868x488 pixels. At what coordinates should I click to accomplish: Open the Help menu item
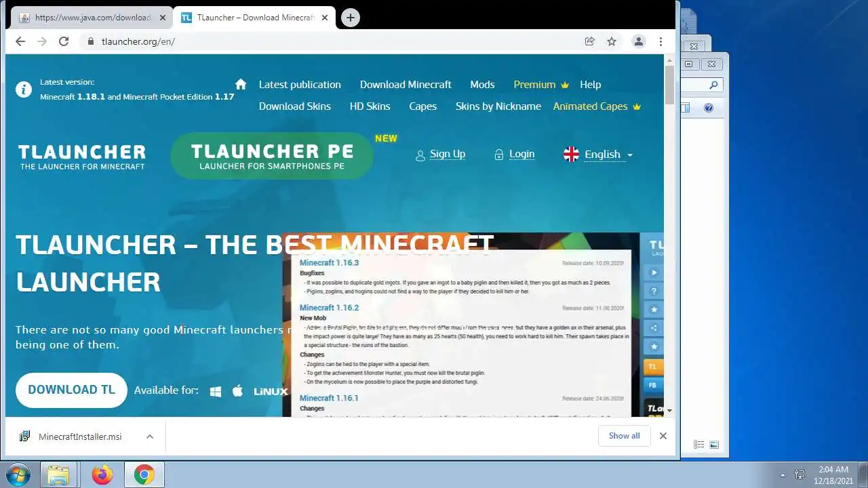pos(590,85)
